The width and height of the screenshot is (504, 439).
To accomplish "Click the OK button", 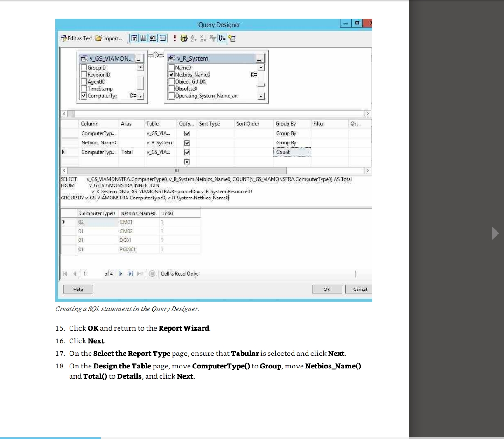I will point(327,290).
